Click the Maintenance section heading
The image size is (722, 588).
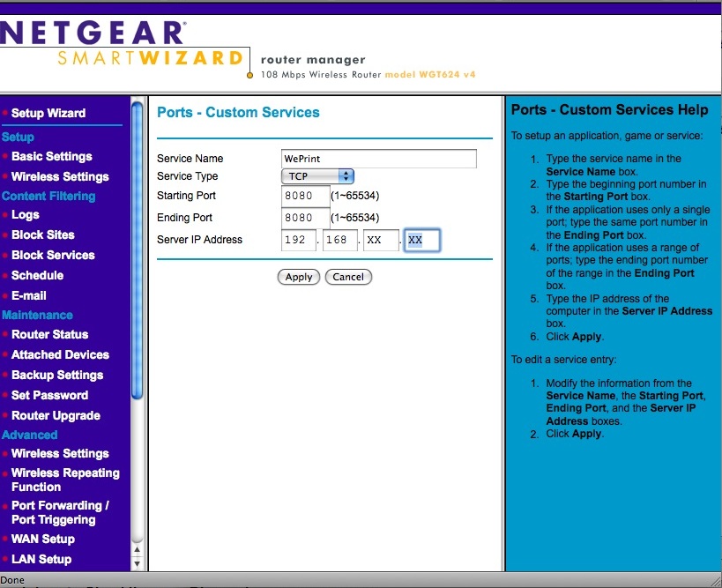coord(37,315)
